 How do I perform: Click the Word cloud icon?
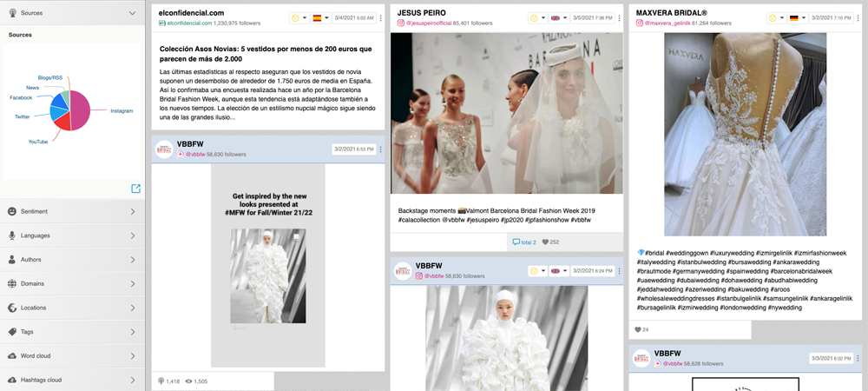click(x=11, y=355)
